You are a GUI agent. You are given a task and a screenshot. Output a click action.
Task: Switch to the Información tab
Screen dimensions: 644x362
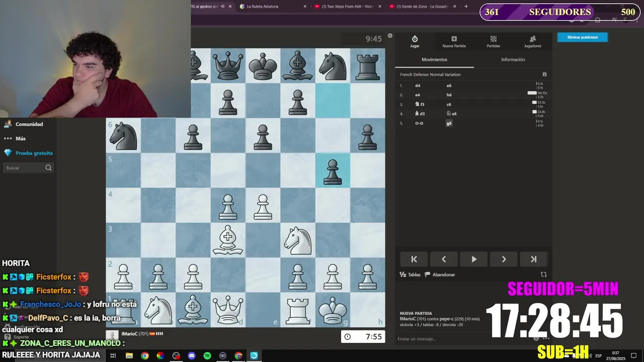pos(513,59)
